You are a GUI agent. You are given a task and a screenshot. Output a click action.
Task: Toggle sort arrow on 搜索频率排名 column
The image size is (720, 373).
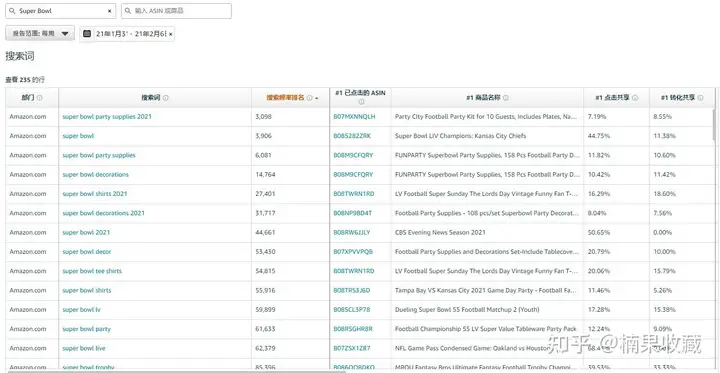(x=317, y=98)
